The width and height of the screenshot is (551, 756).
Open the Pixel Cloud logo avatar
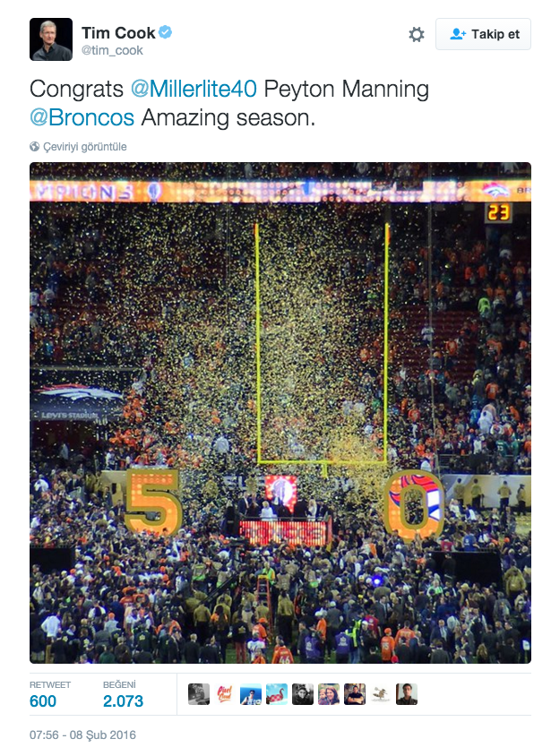[x=225, y=694]
